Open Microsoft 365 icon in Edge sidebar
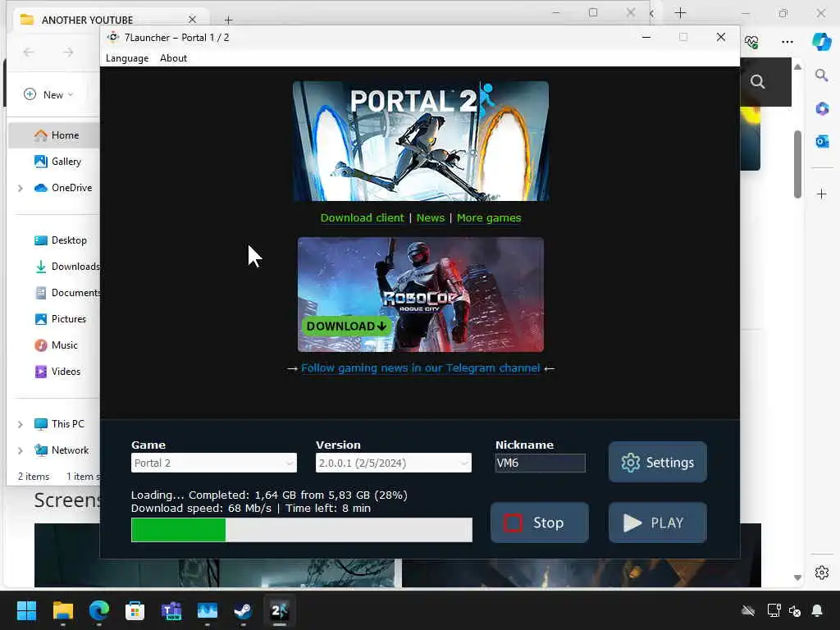 (822, 109)
